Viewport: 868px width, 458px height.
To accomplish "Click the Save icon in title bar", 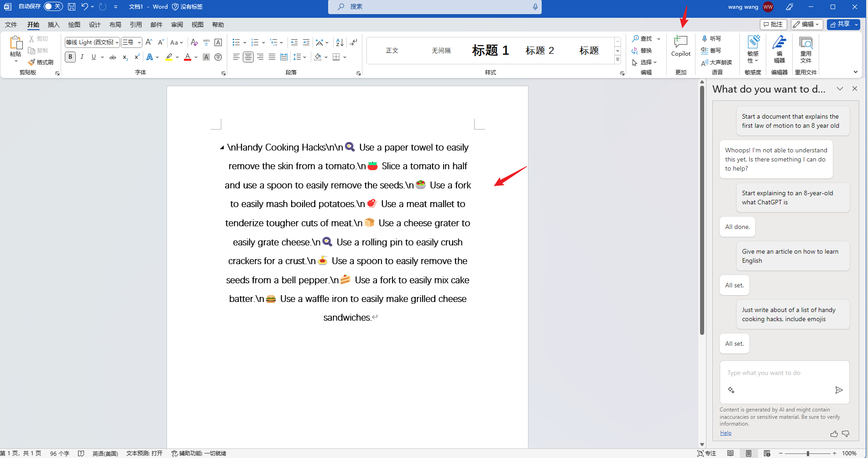I will [72, 7].
